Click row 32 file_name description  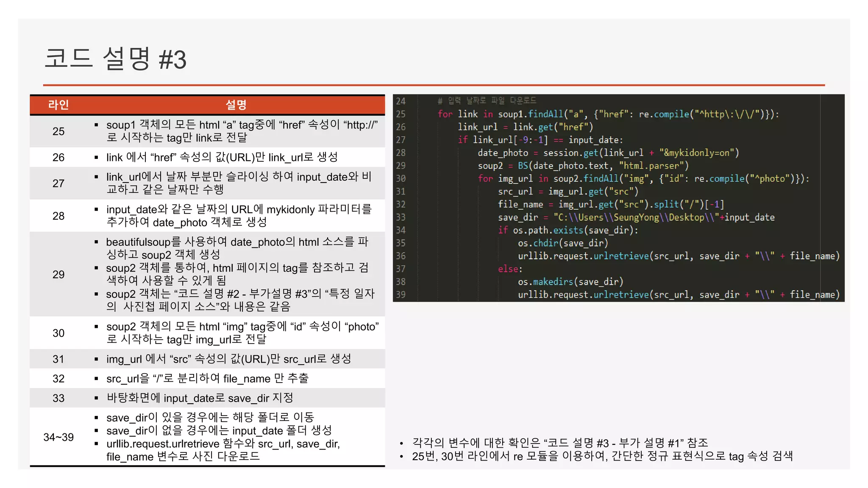[x=207, y=379]
